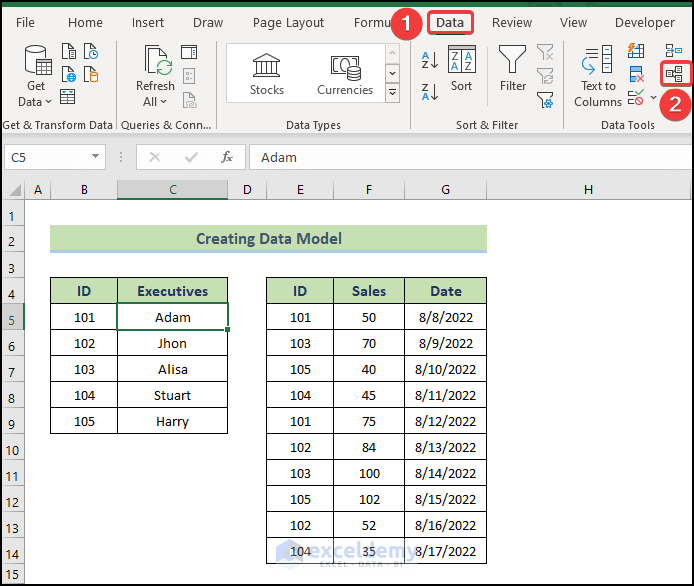Screen dimensions: 694x586
Task: Switch to the Page Layout tab
Action: pyautogui.click(x=288, y=22)
